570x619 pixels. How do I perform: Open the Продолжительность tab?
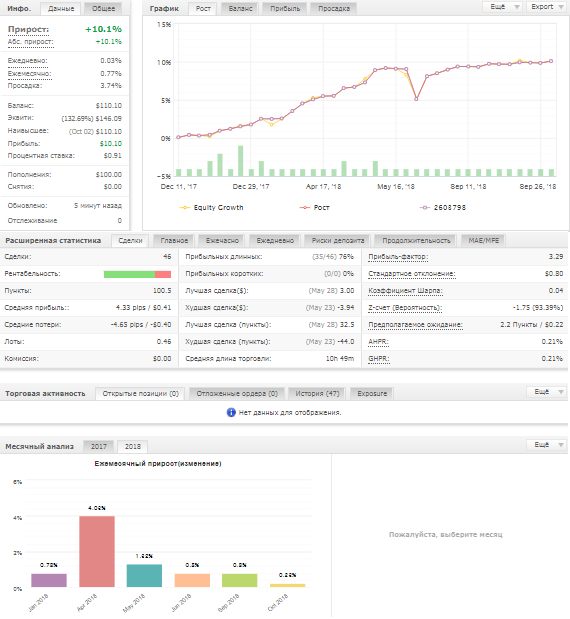[x=416, y=240]
